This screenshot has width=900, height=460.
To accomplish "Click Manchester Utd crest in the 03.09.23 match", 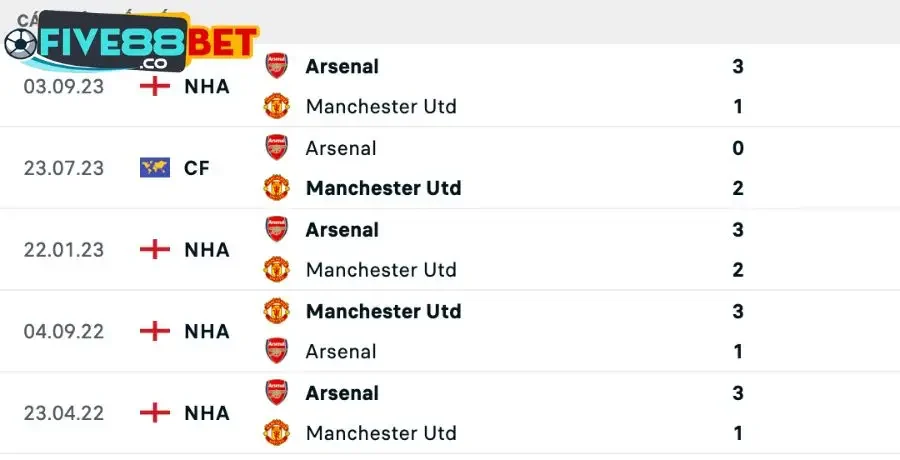I will tap(276, 106).
